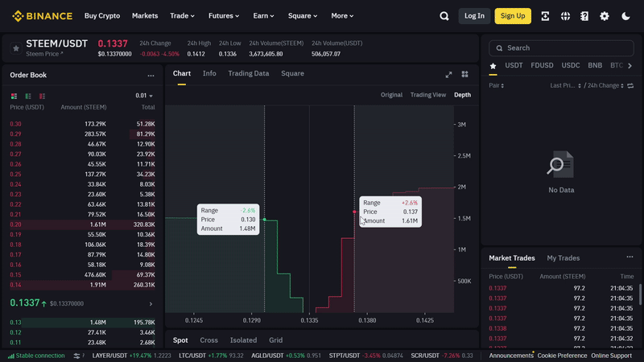Sort pairs by Last Price column
This screenshot has height=362, width=644.
(566, 85)
